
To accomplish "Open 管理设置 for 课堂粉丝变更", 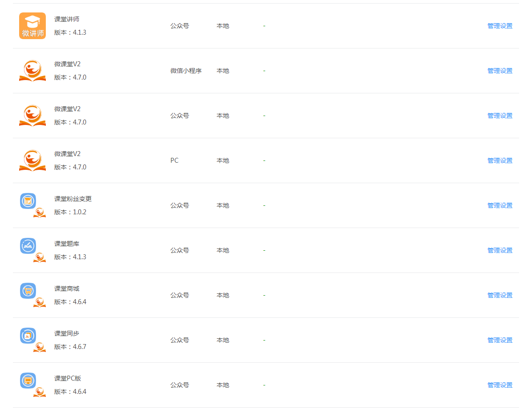I will (500, 205).
